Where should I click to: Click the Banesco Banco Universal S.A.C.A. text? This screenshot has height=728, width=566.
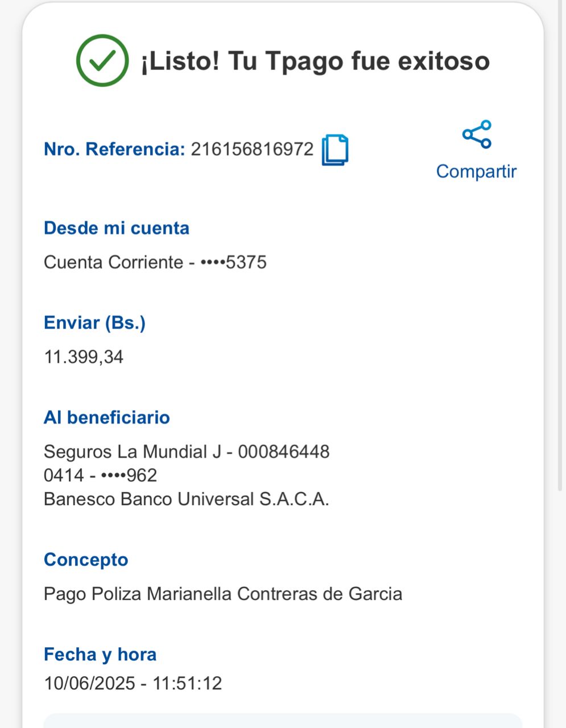click(187, 499)
